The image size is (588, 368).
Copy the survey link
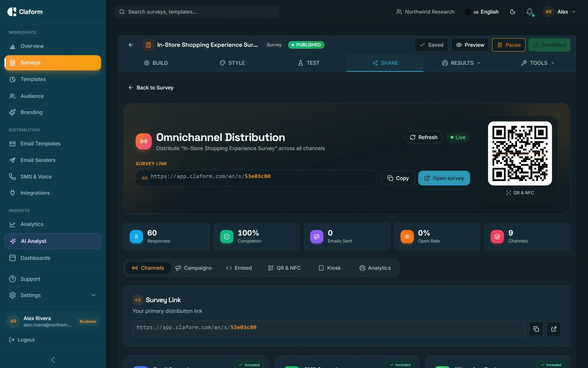click(x=398, y=178)
